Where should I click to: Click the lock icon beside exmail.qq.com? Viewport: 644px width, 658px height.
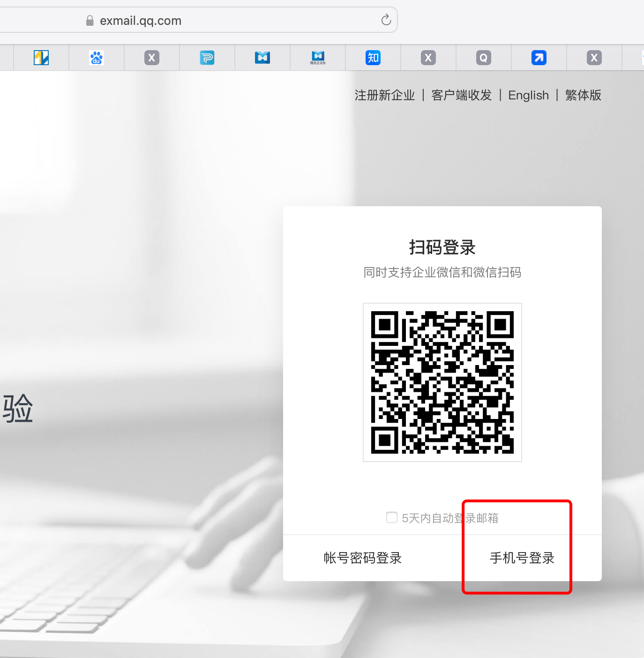[90, 21]
